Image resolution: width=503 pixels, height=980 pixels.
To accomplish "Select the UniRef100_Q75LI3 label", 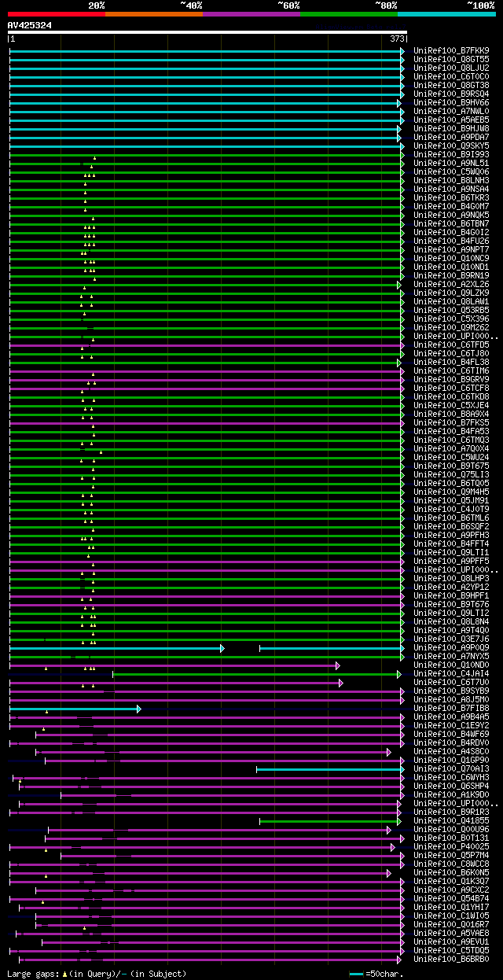I will coord(451,475).
